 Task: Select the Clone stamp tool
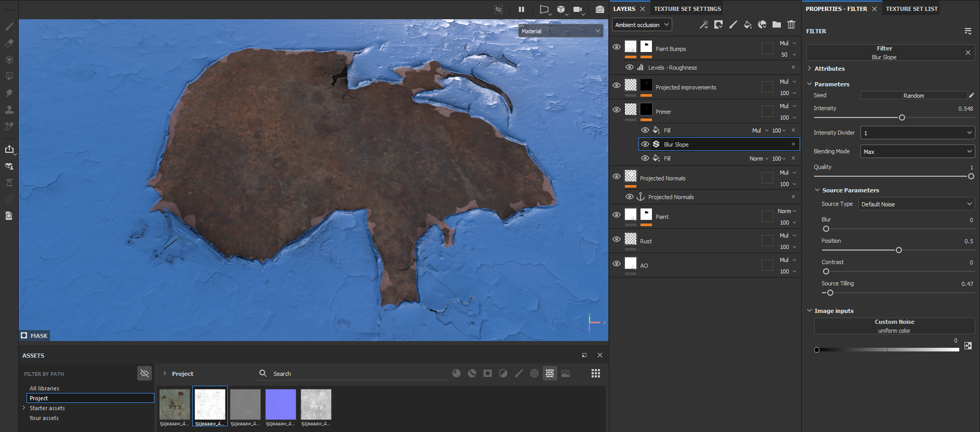[9, 110]
